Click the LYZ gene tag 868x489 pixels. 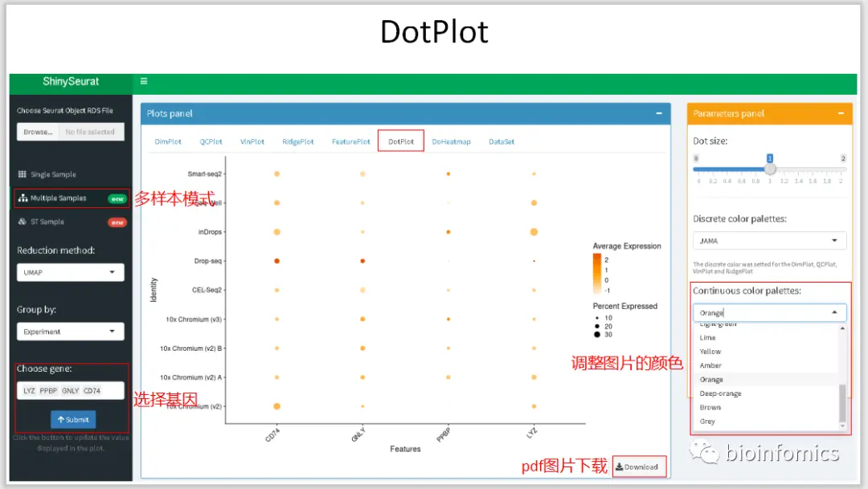30,390
